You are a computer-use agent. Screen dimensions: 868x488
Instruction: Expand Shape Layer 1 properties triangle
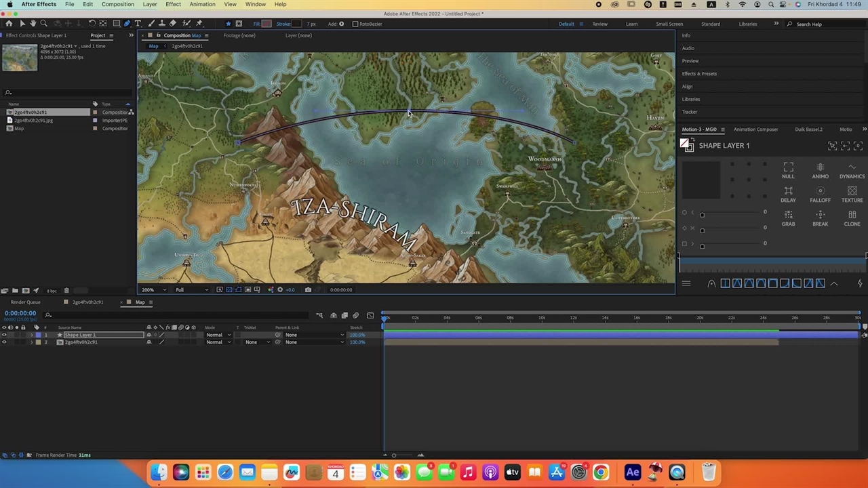(x=31, y=335)
